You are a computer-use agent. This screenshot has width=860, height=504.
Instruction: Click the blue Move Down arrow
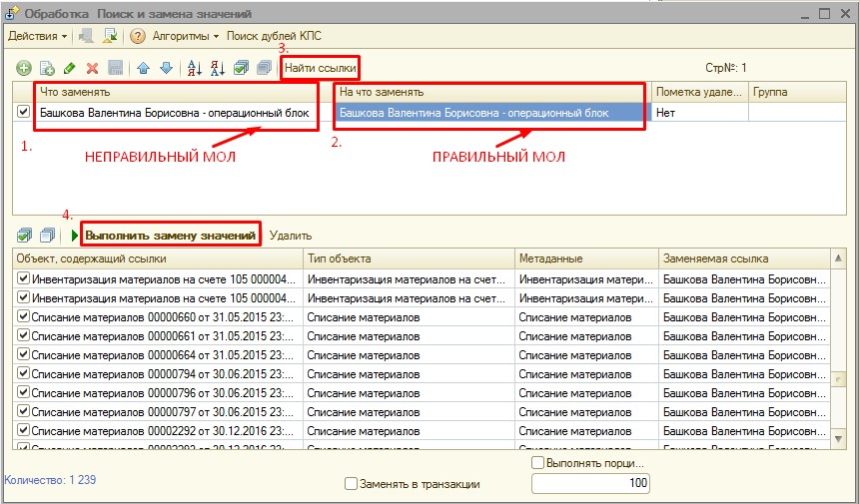click(x=166, y=68)
